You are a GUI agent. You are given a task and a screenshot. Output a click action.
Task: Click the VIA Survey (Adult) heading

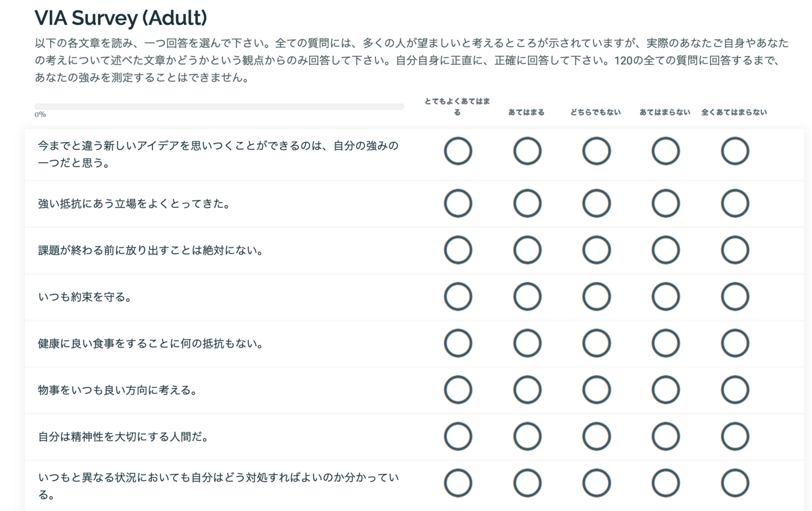click(x=121, y=18)
